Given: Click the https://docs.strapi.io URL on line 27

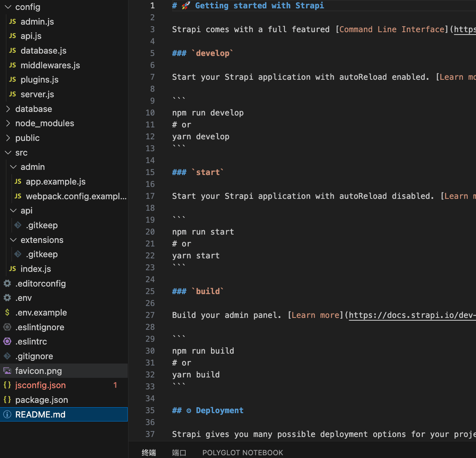Looking at the screenshot, I should (x=413, y=315).
